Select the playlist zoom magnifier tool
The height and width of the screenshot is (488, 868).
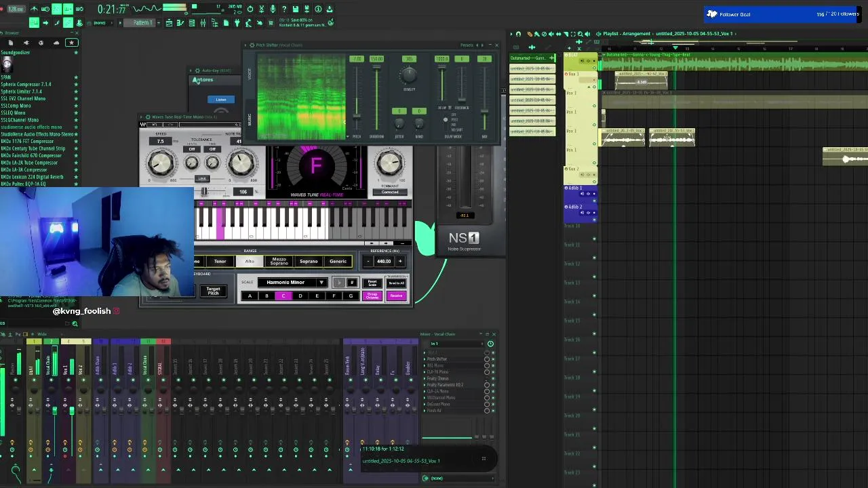point(580,34)
